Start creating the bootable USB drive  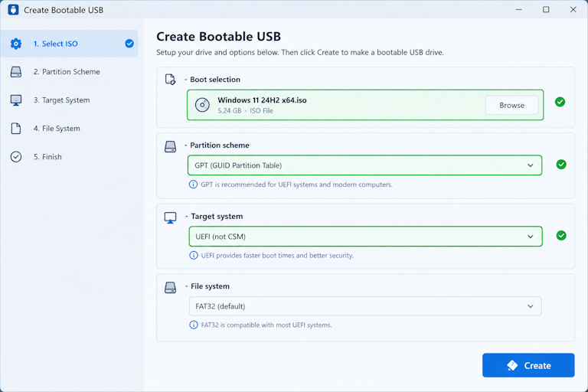click(x=528, y=365)
